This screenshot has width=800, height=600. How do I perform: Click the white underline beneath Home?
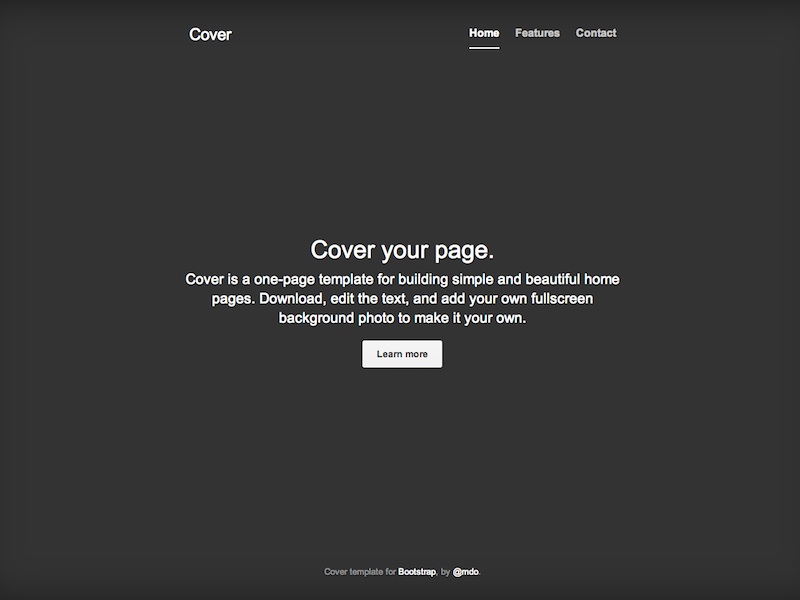coord(484,47)
